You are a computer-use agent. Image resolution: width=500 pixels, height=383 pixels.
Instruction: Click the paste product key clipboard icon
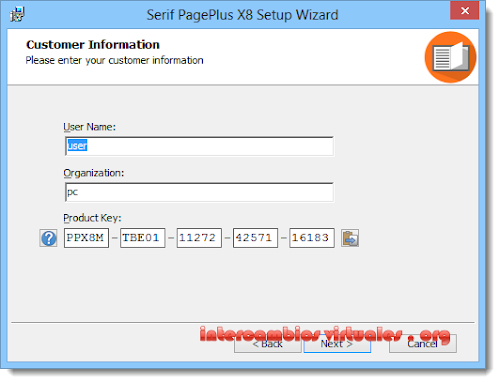coord(350,238)
